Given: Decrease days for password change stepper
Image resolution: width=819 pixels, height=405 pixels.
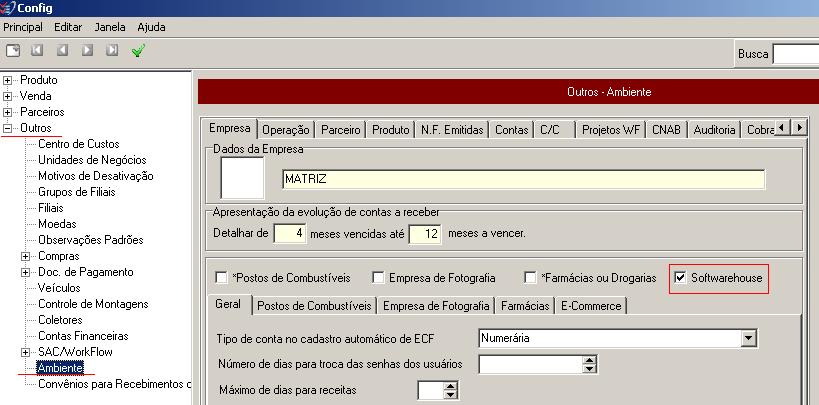Looking at the screenshot, I should pyautogui.click(x=590, y=368).
